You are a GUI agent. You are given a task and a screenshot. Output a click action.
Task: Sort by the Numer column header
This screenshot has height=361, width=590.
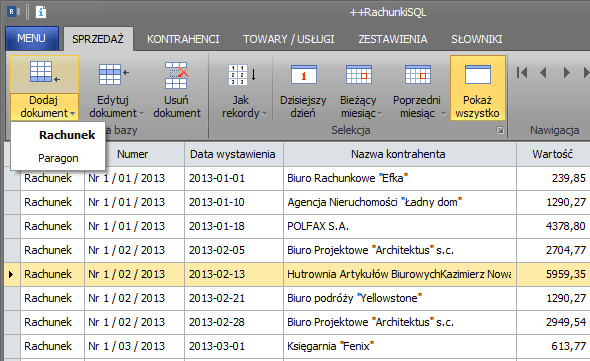point(132,154)
